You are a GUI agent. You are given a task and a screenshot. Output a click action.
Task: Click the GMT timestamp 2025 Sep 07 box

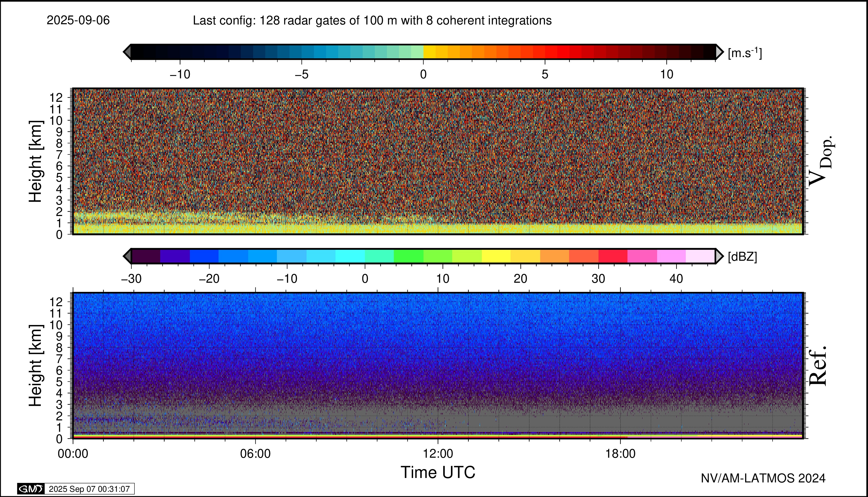coord(89,489)
